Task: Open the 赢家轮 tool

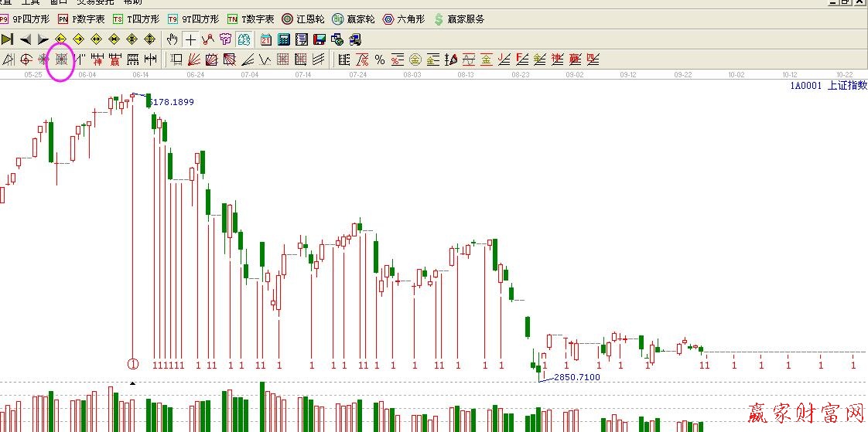Action: (353, 19)
